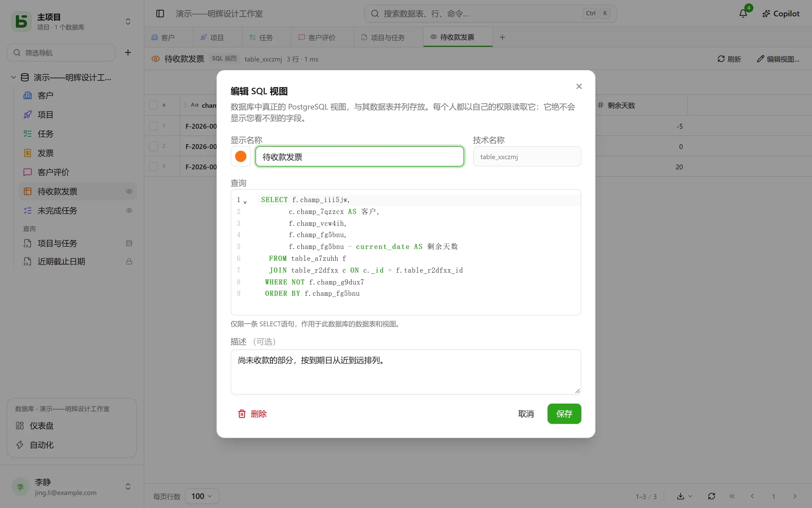Click 编辑视图 pencil button

778,59
